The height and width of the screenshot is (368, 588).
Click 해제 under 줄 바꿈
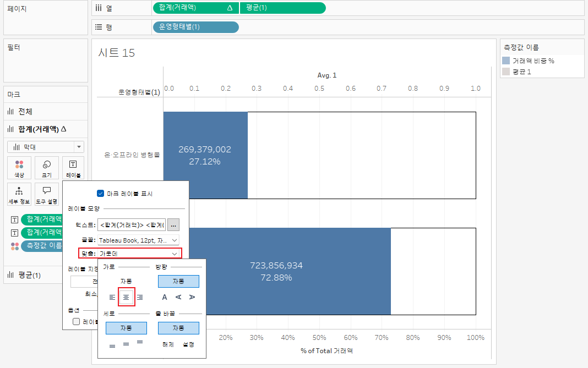[168, 344]
